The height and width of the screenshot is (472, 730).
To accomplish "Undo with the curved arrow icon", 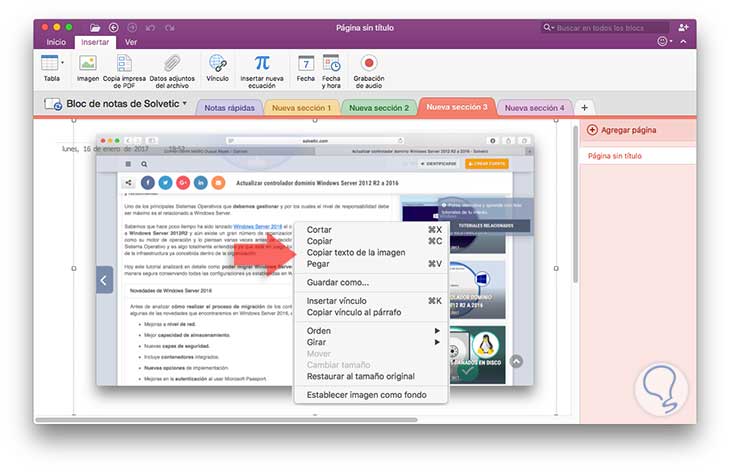I will pos(150,28).
